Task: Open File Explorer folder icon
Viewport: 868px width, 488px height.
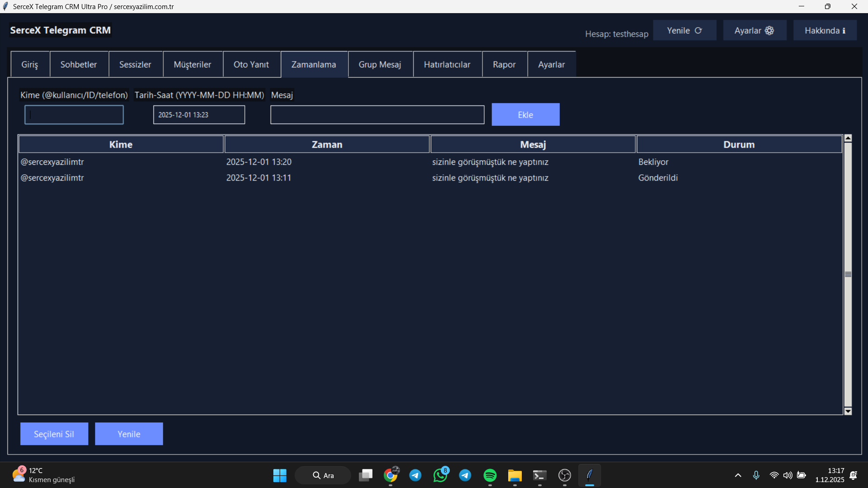Action: pos(515,475)
